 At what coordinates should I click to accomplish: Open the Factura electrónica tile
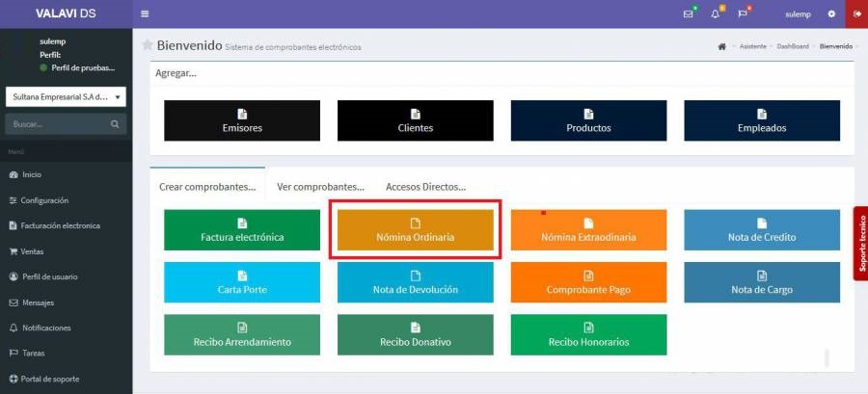(242, 230)
